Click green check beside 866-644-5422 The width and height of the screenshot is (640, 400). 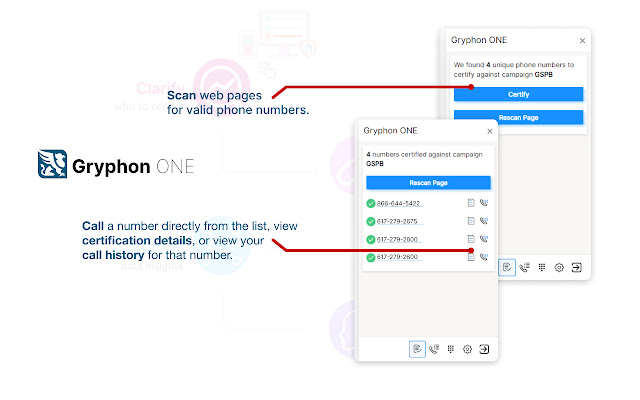click(x=371, y=203)
